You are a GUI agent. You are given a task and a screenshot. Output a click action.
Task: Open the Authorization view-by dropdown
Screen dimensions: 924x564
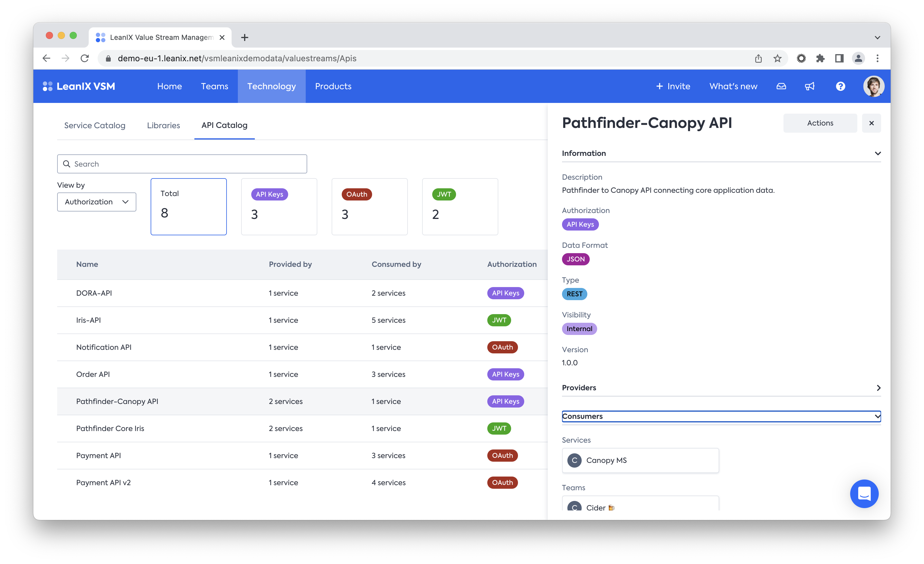tap(96, 202)
